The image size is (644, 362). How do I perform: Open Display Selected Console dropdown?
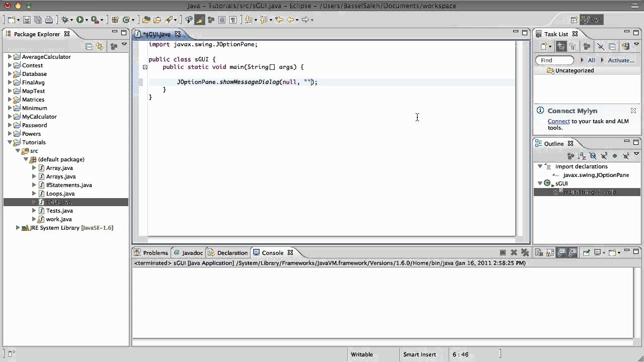[x=604, y=253]
